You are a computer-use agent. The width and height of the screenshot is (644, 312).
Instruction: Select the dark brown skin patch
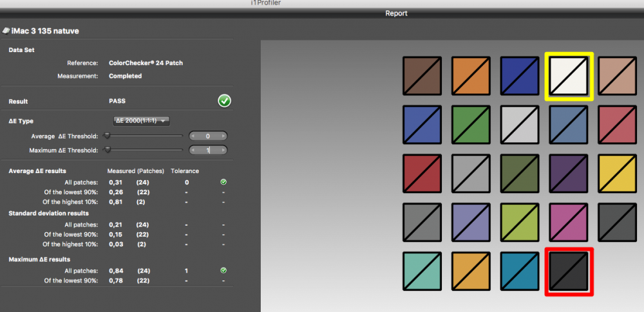[422, 76]
